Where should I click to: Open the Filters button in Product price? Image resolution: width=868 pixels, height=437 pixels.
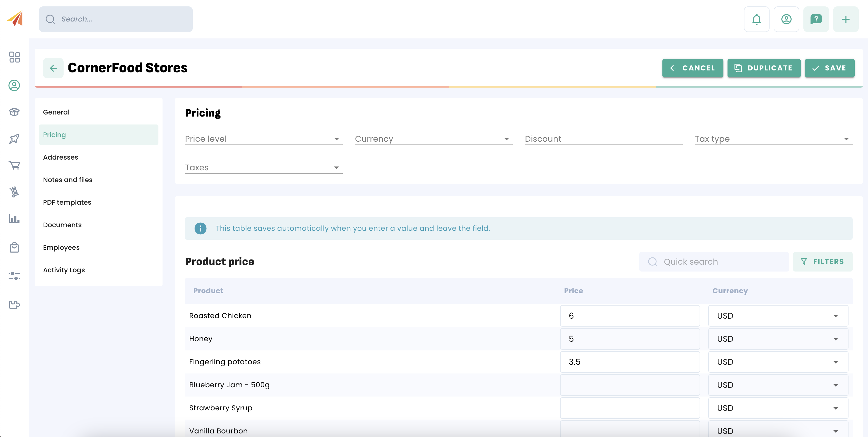(x=823, y=262)
